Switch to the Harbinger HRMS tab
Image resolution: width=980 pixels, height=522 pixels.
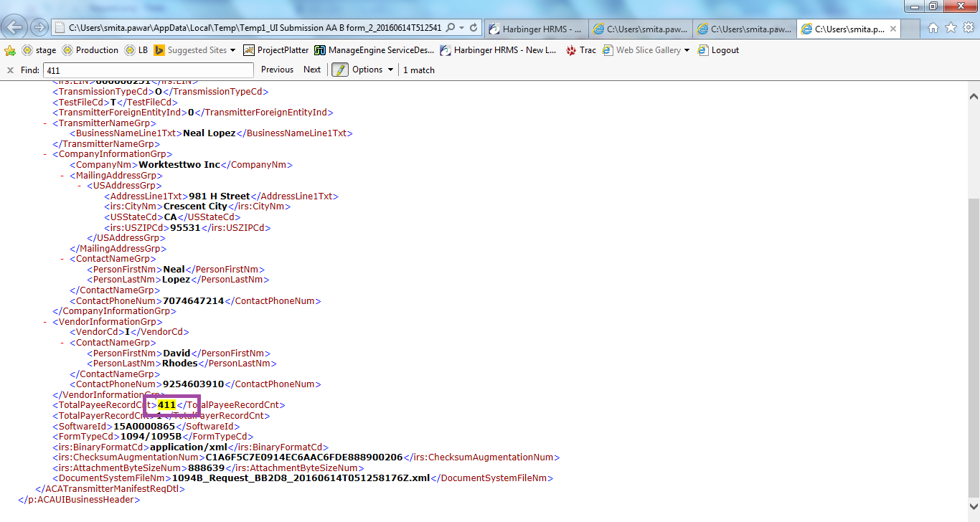click(536, 29)
